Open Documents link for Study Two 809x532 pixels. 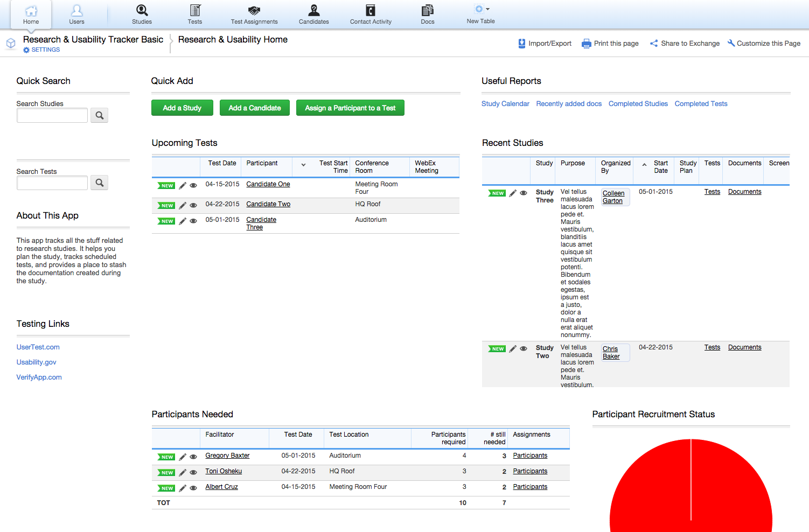(x=745, y=347)
